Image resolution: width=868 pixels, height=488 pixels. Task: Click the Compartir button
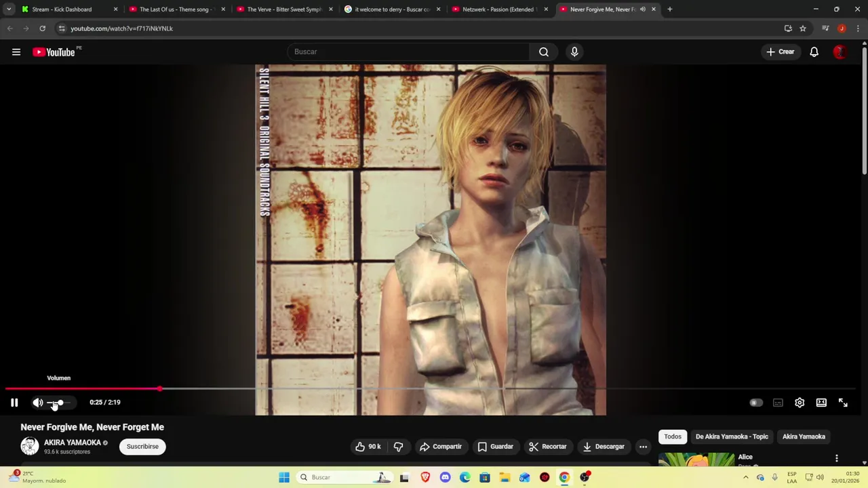click(x=441, y=447)
